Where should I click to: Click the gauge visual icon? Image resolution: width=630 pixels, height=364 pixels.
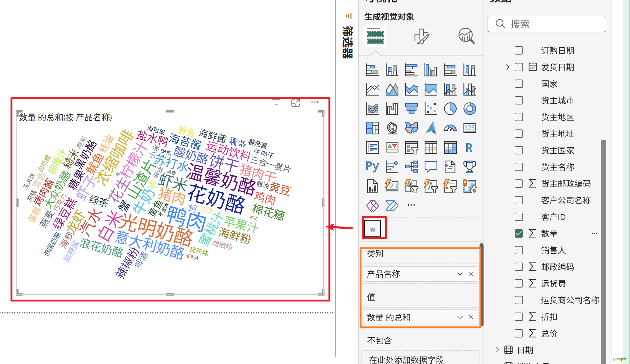pos(450,128)
